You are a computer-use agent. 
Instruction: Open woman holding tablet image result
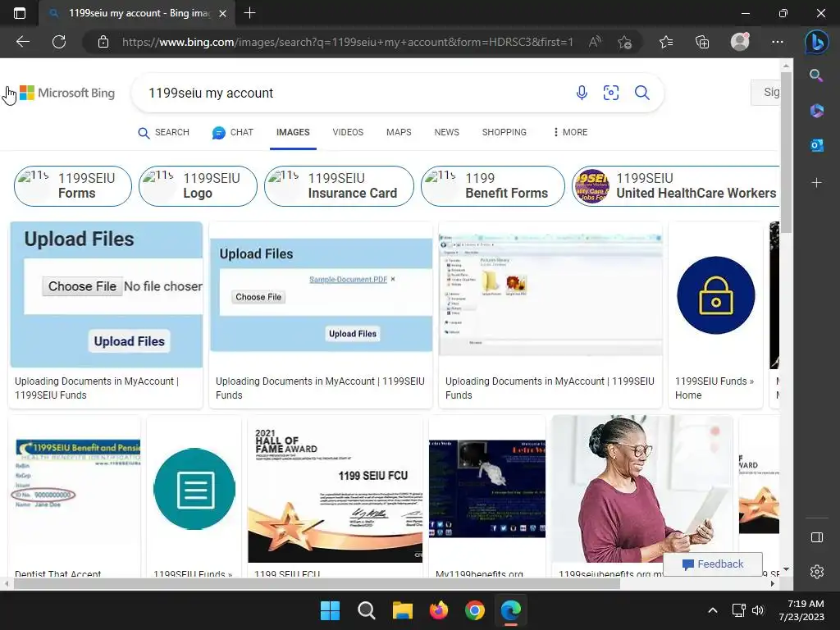(x=642, y=489)
